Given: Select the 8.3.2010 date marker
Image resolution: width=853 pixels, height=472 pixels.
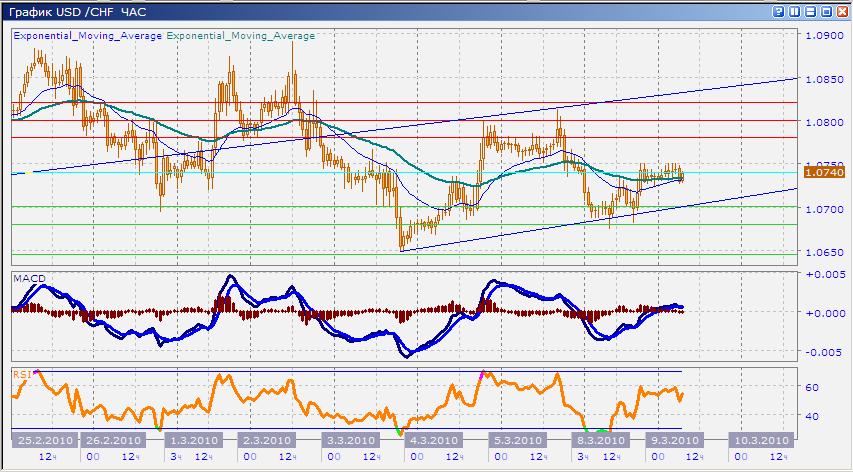Looking at the screenshot, I should pyautogui.click(x=600, y=440).
